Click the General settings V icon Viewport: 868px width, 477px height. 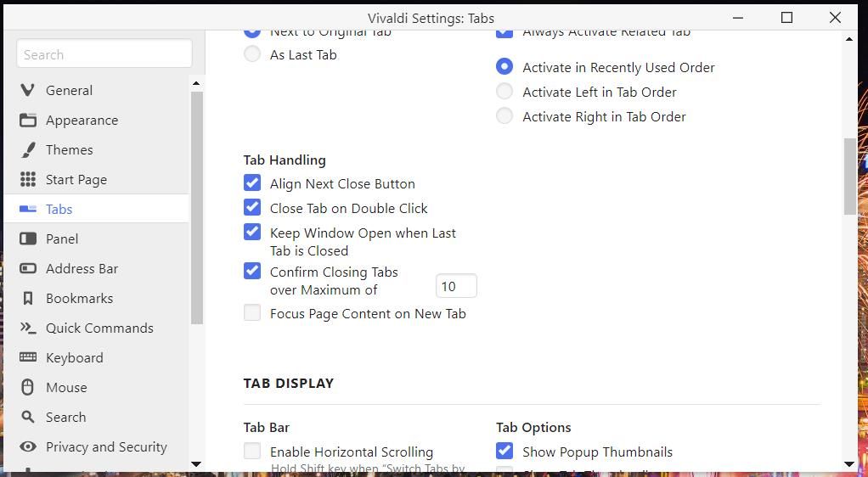pyautogui.click(x=28, y=90)
